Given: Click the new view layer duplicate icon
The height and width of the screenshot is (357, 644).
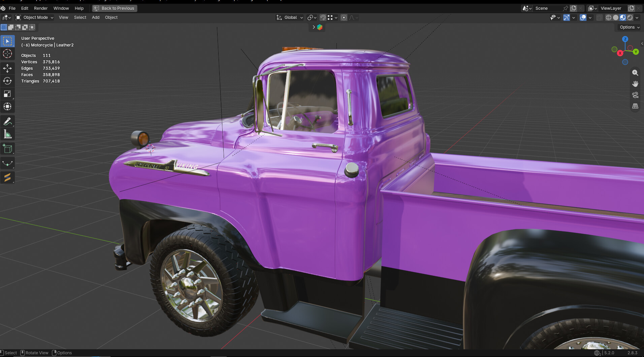Looking at the screenshot, I should coord(631,8).
